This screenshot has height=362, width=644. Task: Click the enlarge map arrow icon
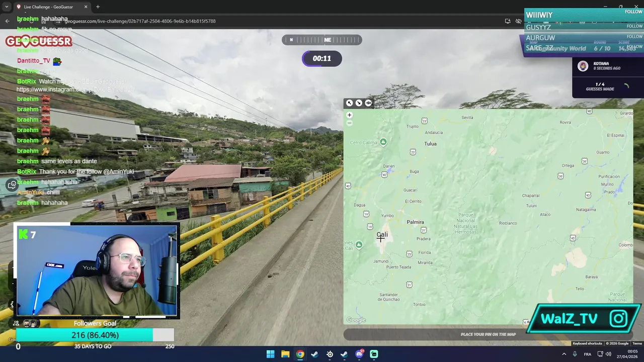click(x=349, y=103)
